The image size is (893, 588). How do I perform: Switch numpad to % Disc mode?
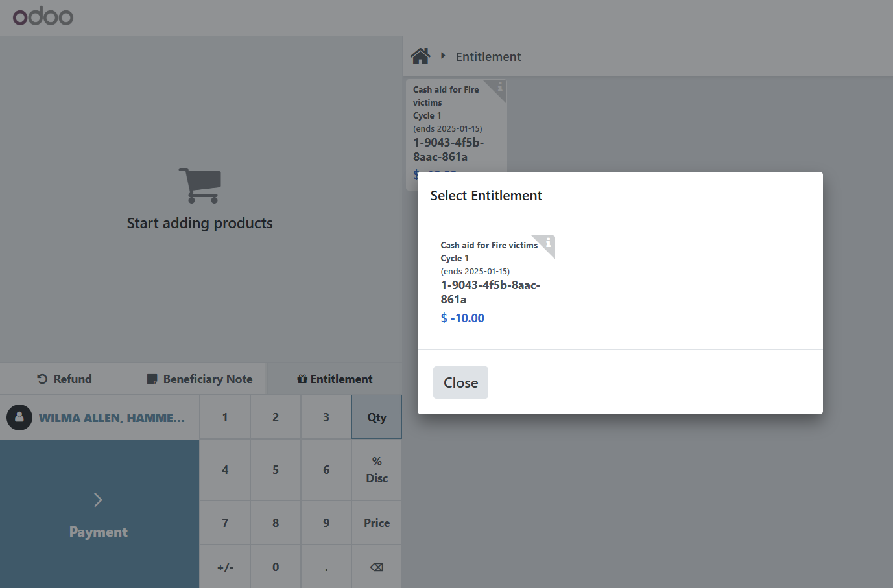click(x=376, y=469)
